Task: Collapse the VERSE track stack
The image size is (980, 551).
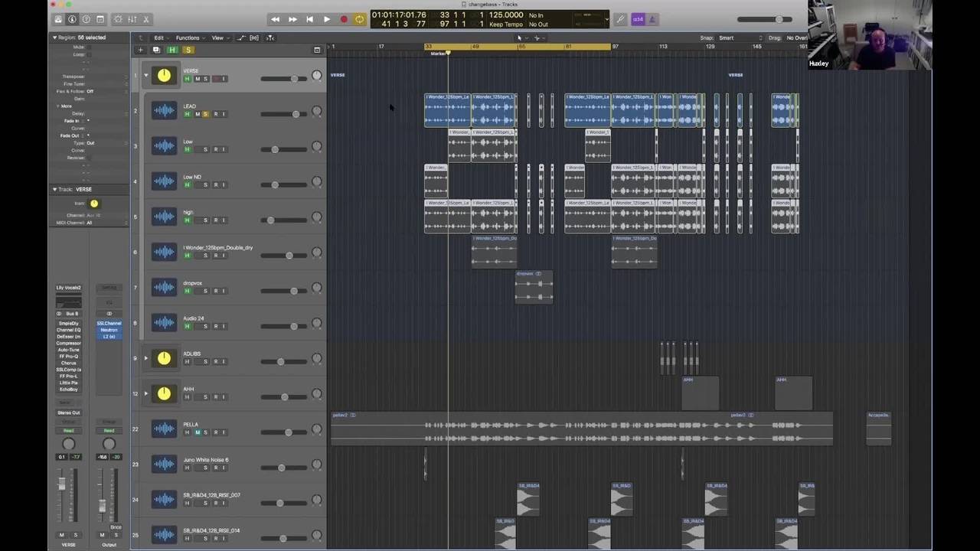Action: 145,75
